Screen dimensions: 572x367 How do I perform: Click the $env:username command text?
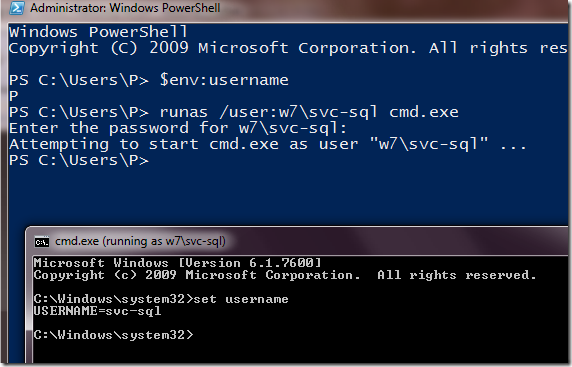coord(224,80)
